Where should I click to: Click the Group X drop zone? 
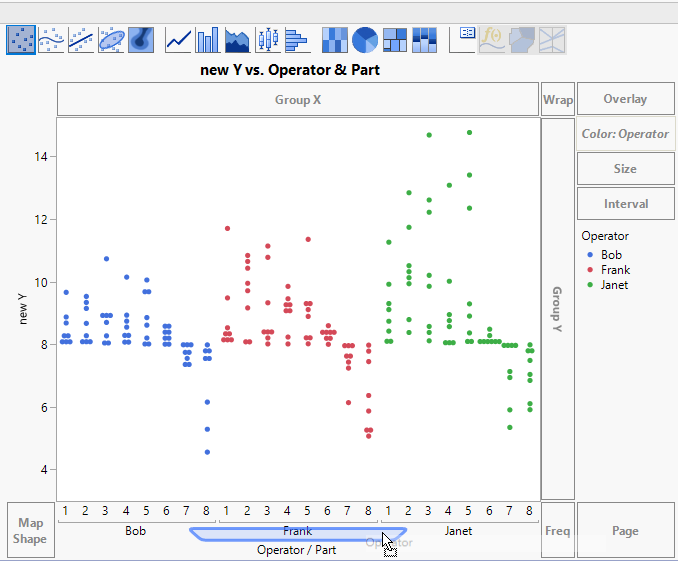pos(298,100)
